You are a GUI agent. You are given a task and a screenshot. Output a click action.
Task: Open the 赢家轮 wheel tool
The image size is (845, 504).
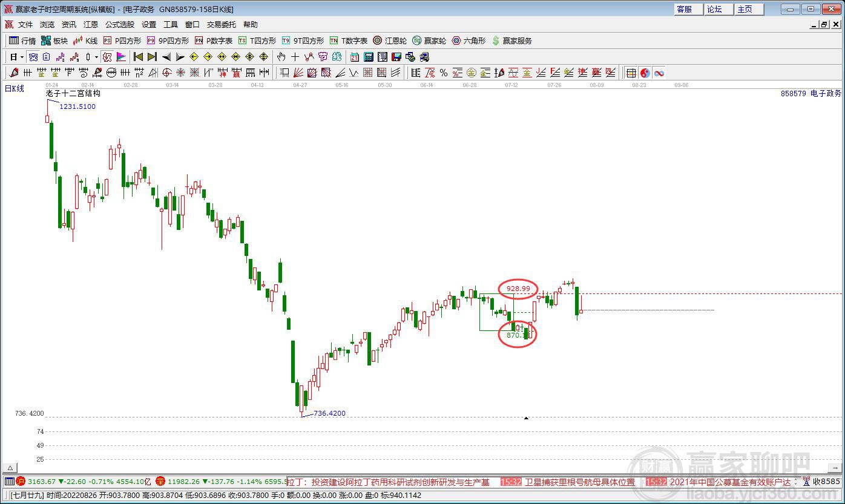[x=429, y=41]
